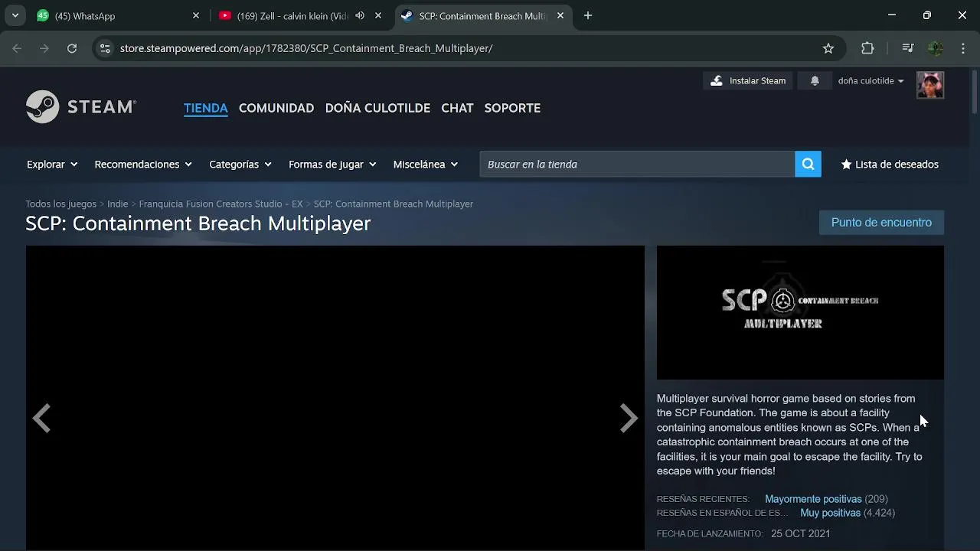Expand the Miscelánea dropdown
Image resolution: width=980 pixels, height=551 pixels.
pyautogui.click(x=426, y=164)
